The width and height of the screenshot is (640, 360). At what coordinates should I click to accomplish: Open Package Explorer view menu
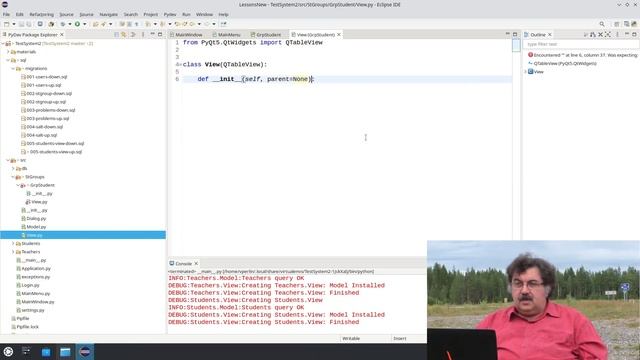tap(143, 35)
